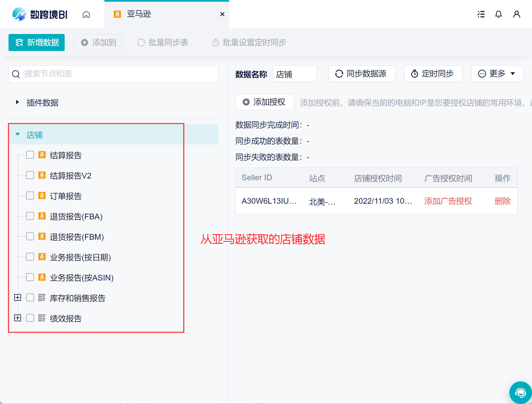Click the 站点 column header

click(317, 178)
